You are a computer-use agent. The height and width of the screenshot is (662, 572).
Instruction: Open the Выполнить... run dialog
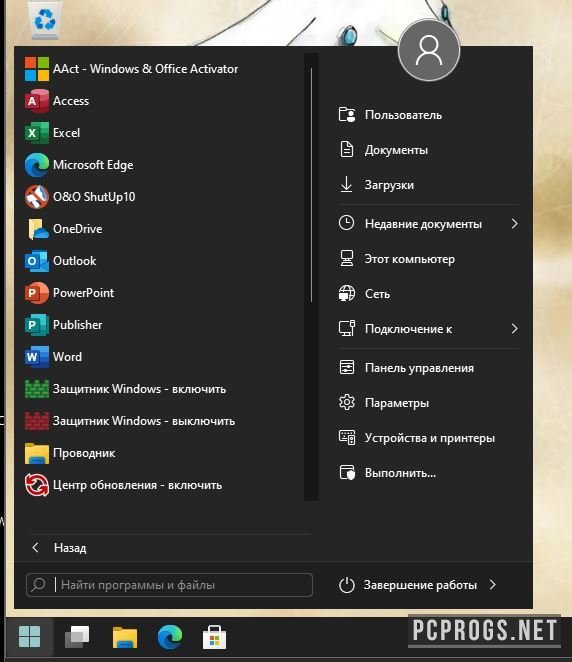[388, 473]
